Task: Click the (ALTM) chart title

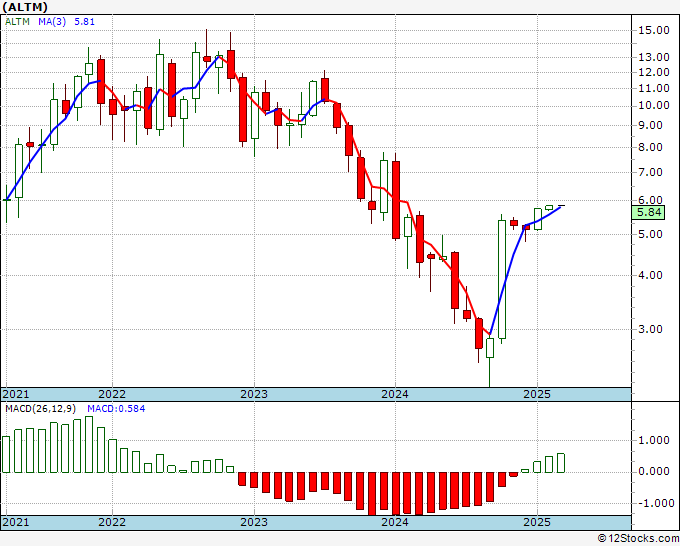Action: (25, 7)
